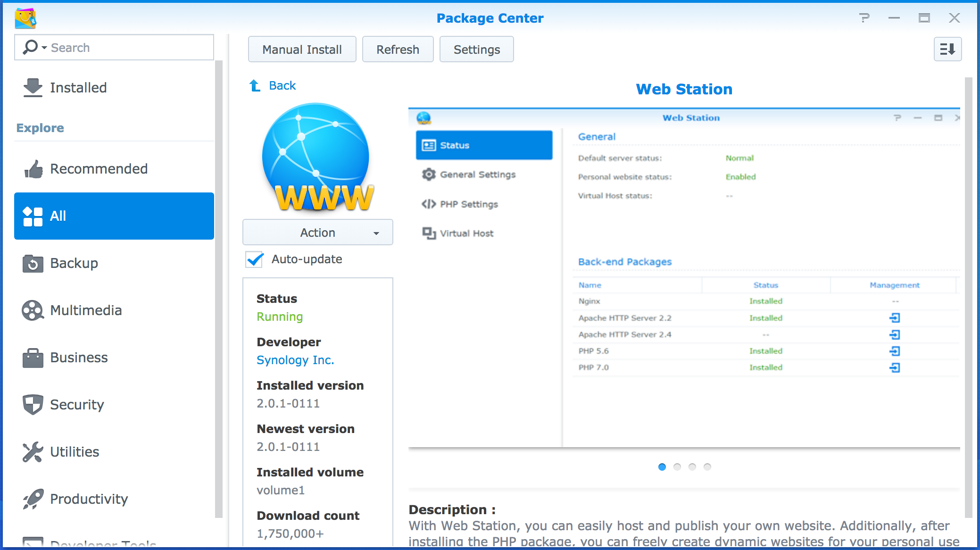Open the download queue sort icon
Viewport: 980px width, 550px height.
coord(947,49)
